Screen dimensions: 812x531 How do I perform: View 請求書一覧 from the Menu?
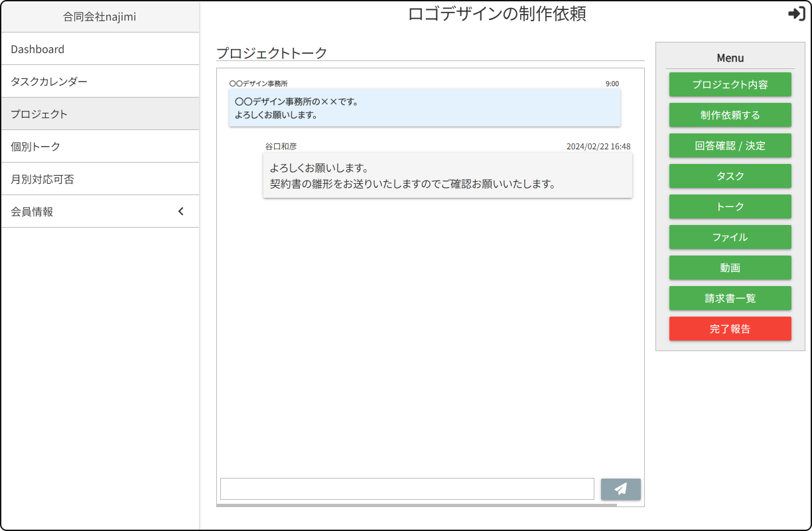click(x=730, y=299)
